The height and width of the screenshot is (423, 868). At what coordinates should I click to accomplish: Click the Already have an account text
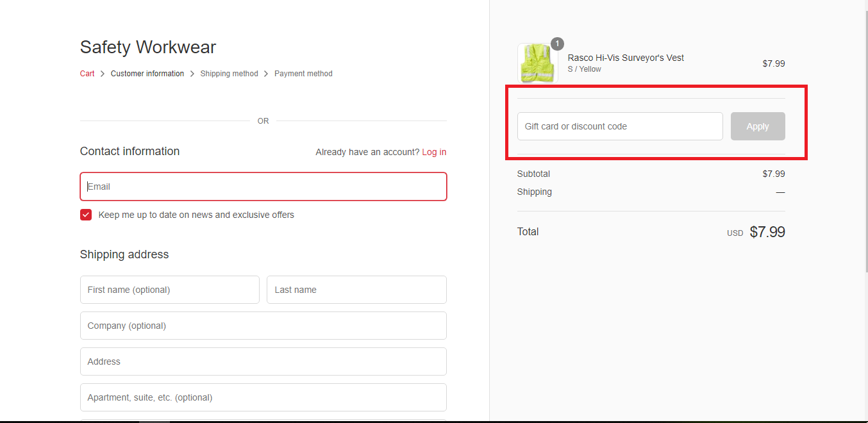click(367, 152)
